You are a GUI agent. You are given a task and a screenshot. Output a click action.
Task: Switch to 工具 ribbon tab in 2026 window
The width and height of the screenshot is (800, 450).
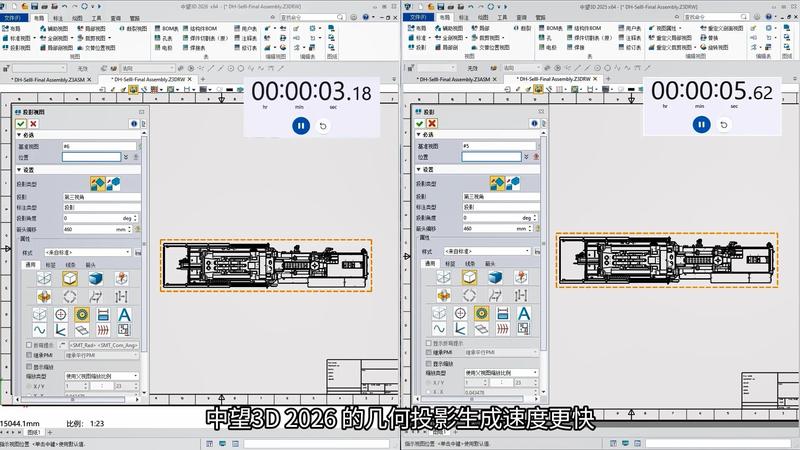pos(96,18)
